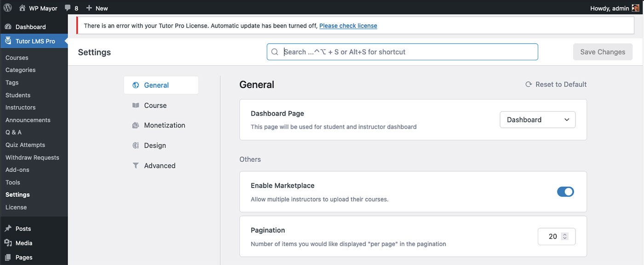Click the WP Mayor home icon
This screenshot has height=265, width=644.
pos(22,8)
